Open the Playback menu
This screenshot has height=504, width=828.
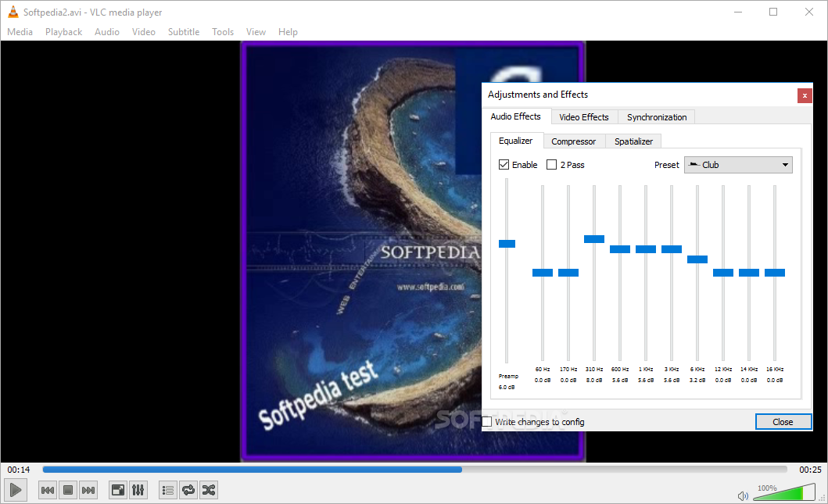(63, 32)
